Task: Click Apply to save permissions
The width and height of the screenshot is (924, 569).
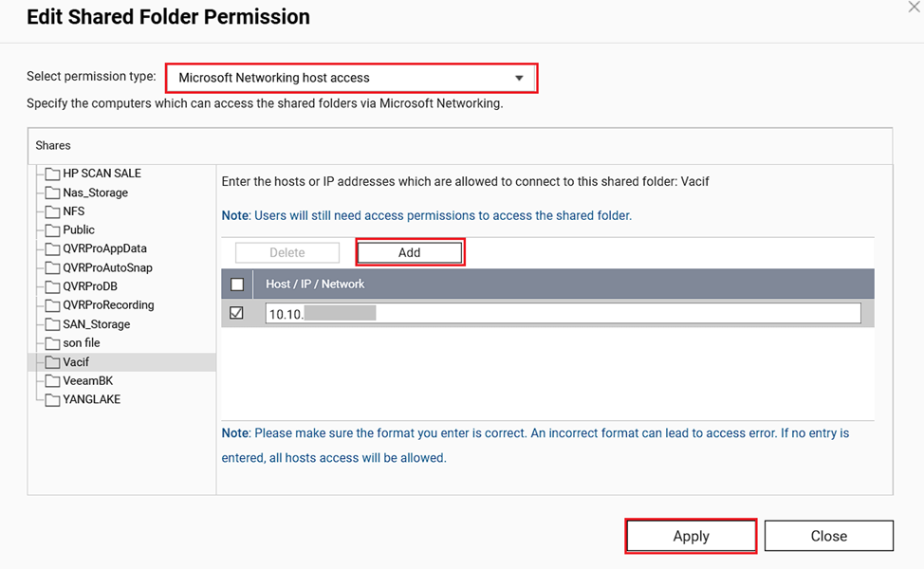Action: click(691, 536)
